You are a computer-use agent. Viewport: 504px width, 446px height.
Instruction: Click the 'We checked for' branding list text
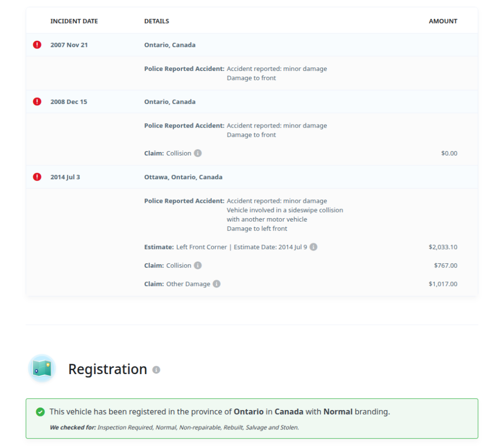174,427
